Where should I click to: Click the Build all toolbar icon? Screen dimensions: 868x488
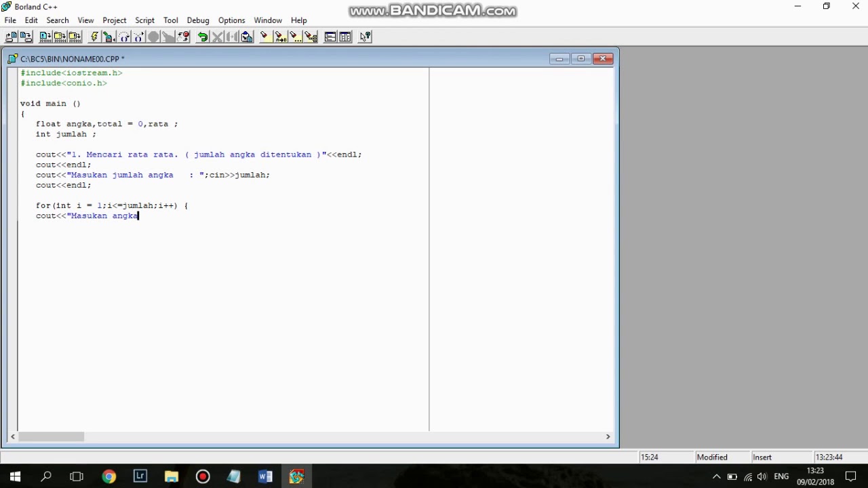pyautogui.click(x=75, y=37)
